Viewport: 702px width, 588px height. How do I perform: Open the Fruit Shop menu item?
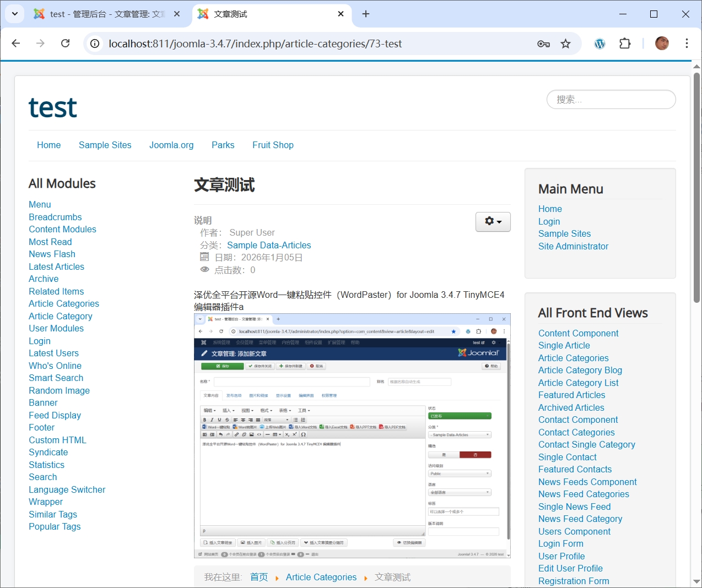(x=273, y=145)
